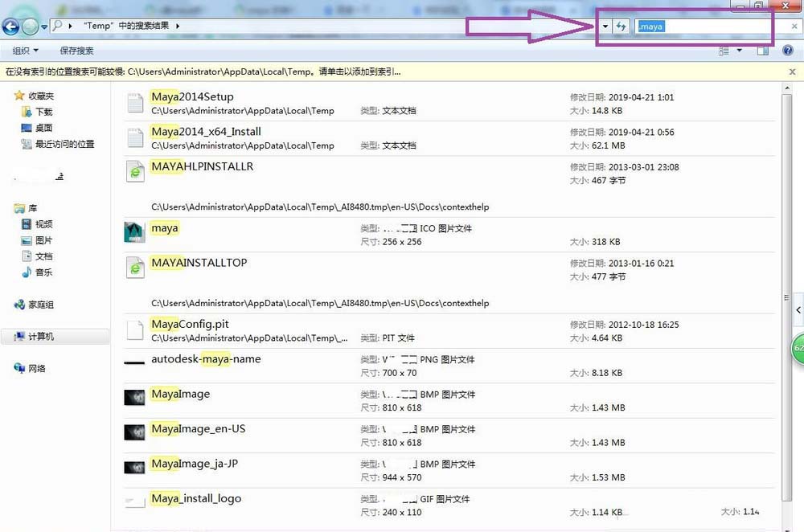Open 下载 folder in favorites
The height and width of the screenshot is (532, 804).
37,112
